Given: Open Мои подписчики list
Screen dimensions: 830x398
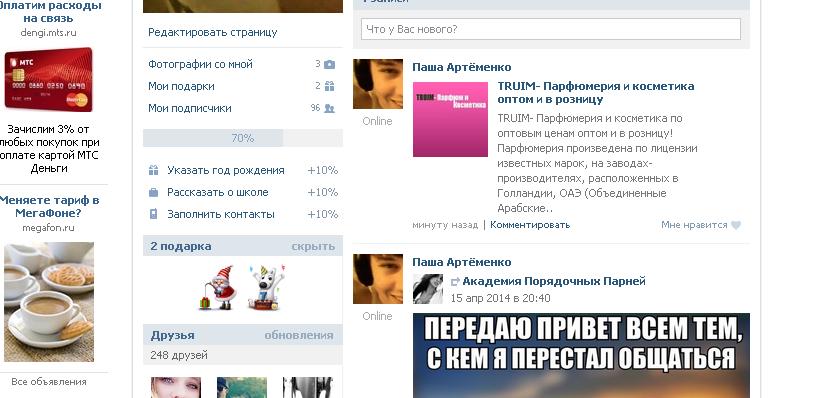Looking at the screenshot, I should point(190,108).
